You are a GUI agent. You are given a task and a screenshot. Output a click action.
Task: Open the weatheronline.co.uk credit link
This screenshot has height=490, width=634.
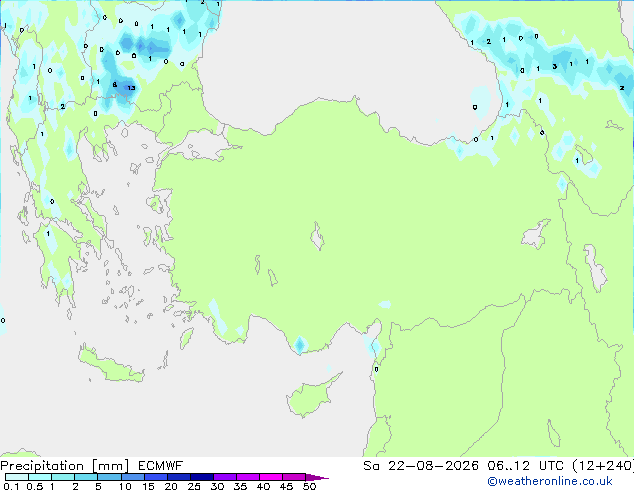click(550, 481)
